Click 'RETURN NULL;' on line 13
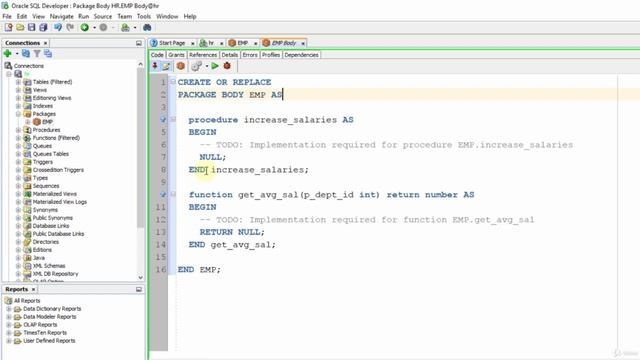Viewport: 640px width, 360px height. tap(232, 232)
